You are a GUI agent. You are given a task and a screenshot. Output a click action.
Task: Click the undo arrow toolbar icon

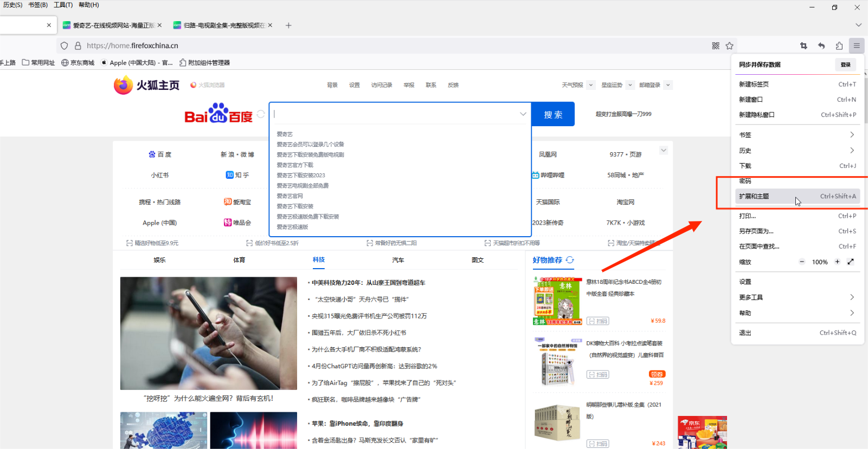pyautogui.click(x=821, y=46)
